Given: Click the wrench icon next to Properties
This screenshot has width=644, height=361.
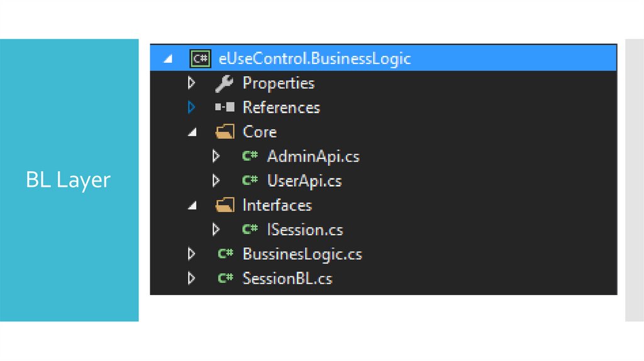Looking at the screenshot, I should point(224,83).
